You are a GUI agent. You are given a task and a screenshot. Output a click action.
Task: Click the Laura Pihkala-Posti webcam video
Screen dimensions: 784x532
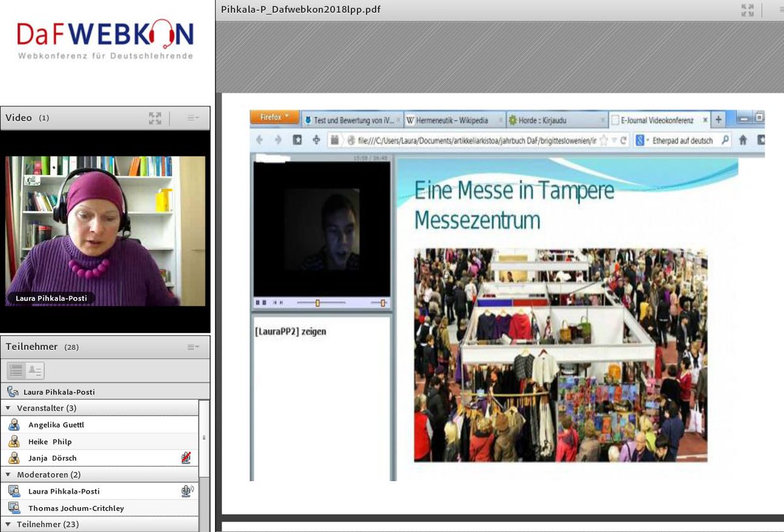(105, 231)
